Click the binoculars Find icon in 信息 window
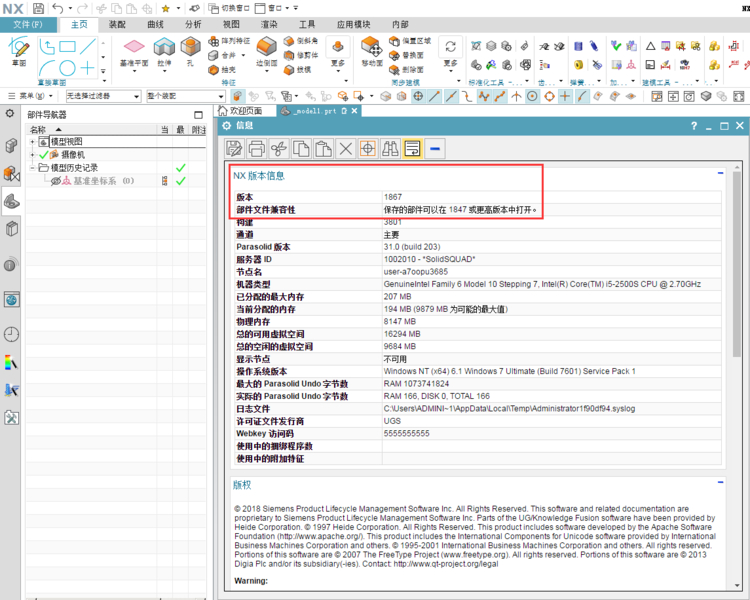The height and width of the screenshot is (600, 750). pyautogui.click(x=391, y=149)
